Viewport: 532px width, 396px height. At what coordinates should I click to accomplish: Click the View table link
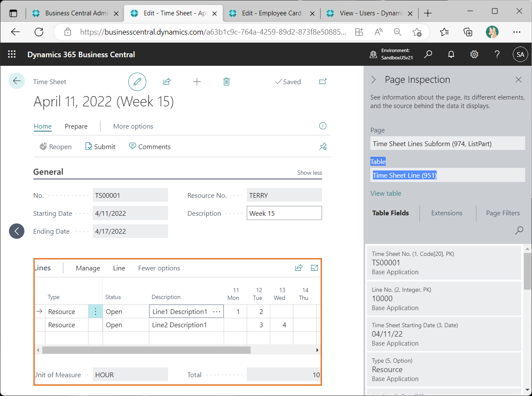[386, 193]
